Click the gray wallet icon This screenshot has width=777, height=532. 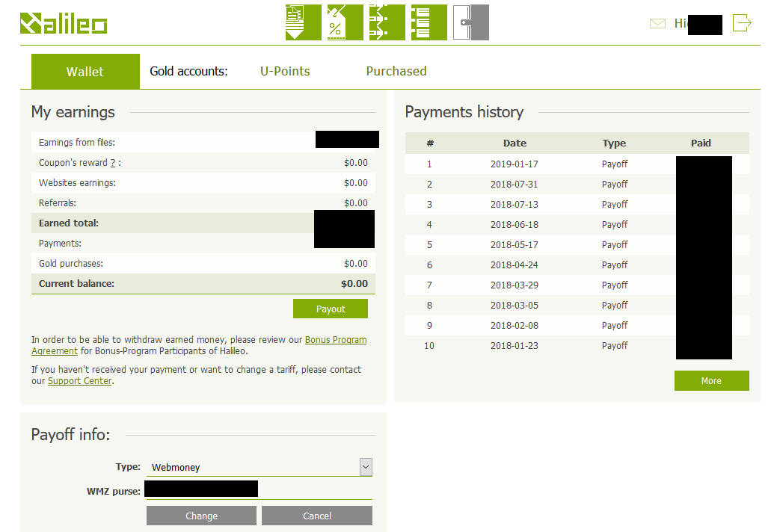click(x=470, y=22)
